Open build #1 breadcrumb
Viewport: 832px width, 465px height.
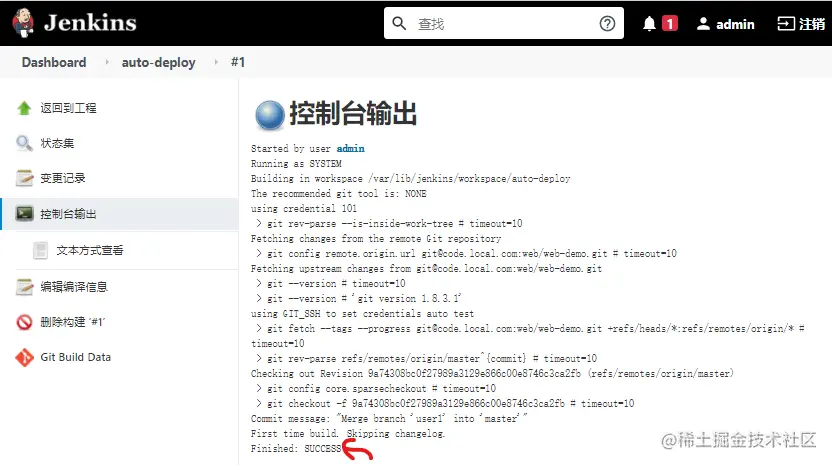coord(238,62)
